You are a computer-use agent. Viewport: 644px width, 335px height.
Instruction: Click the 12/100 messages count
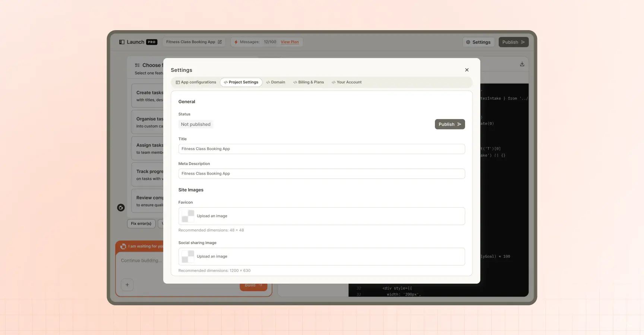pos(270,42)
